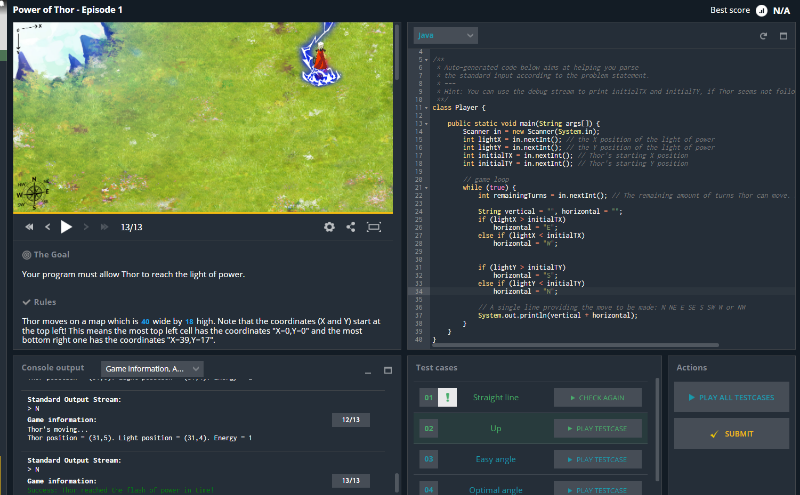Screen dimensions: 800x495
Task: Select the Straight line test case
Action: (495, 398)
